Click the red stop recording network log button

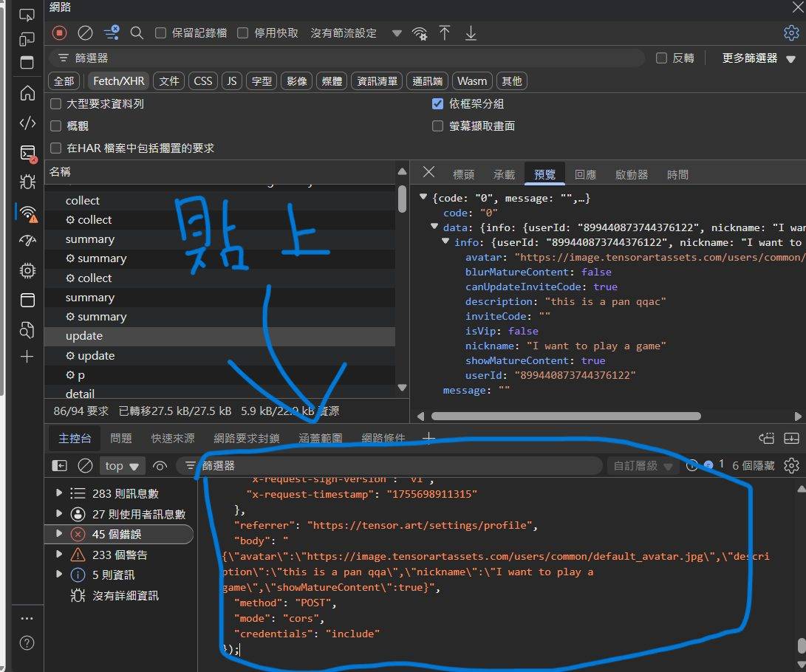coord(60,32)
